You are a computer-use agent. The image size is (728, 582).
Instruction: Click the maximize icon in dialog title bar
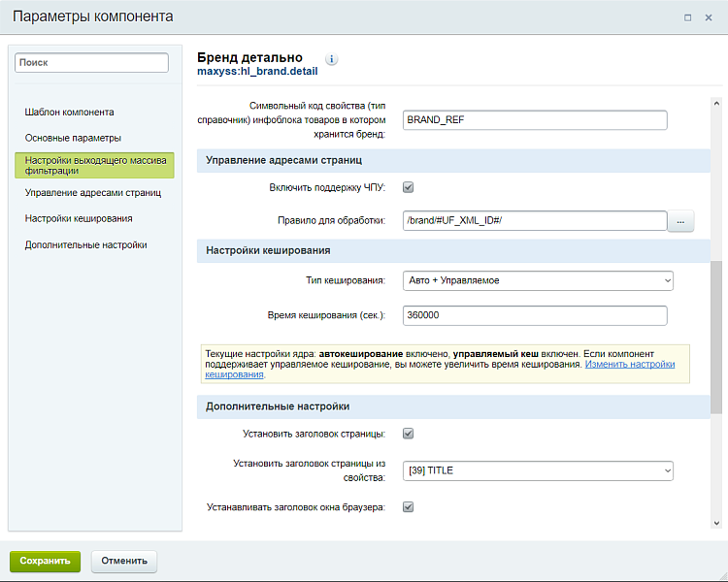pyautogui.click(x=687, y=17)
